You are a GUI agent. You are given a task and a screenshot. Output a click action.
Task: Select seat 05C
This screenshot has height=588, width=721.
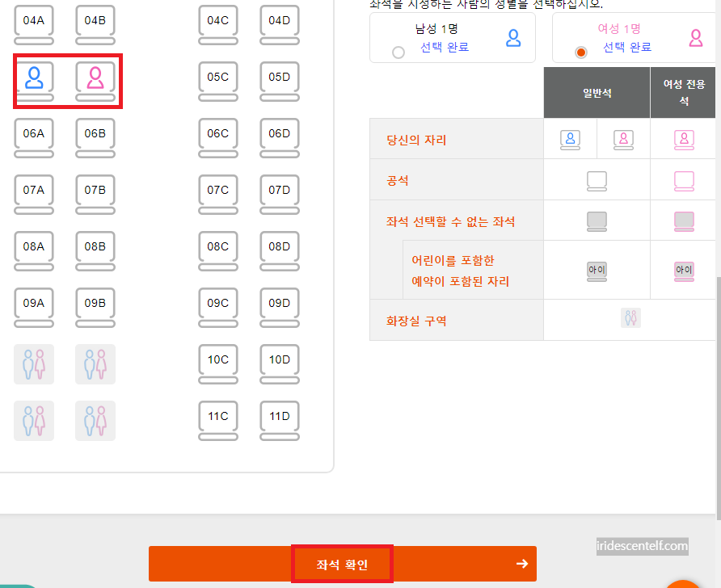point(218,82)
